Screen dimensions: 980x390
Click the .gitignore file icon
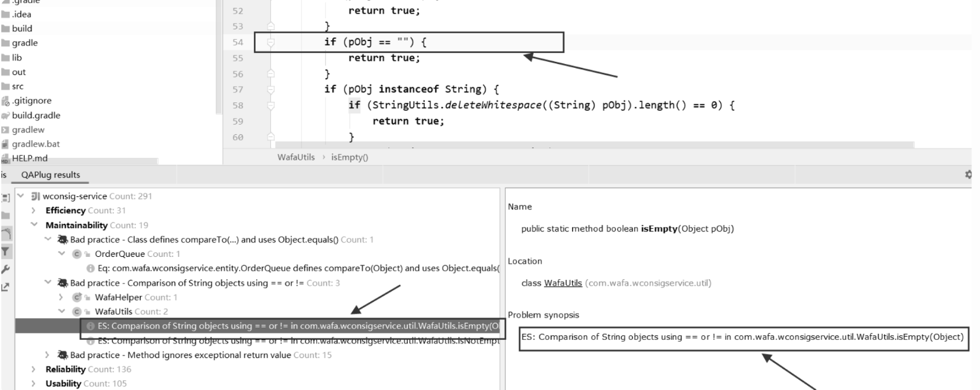pyautogui.click(x=6, y=101)
